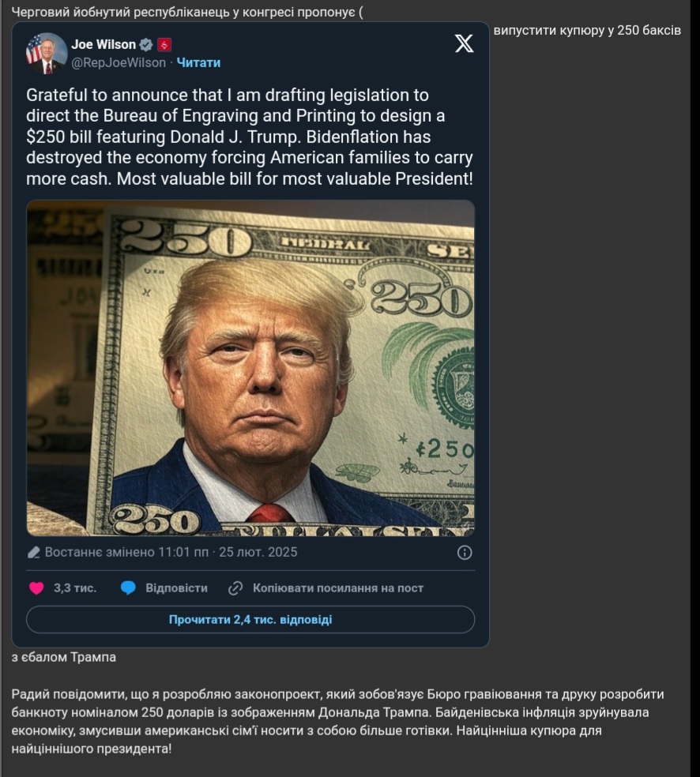Follow via the Читати link

click(198, 62)
